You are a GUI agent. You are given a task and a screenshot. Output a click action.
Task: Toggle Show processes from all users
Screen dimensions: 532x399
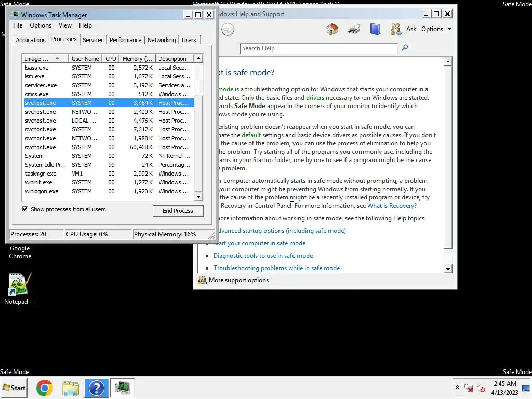[25, 209]
